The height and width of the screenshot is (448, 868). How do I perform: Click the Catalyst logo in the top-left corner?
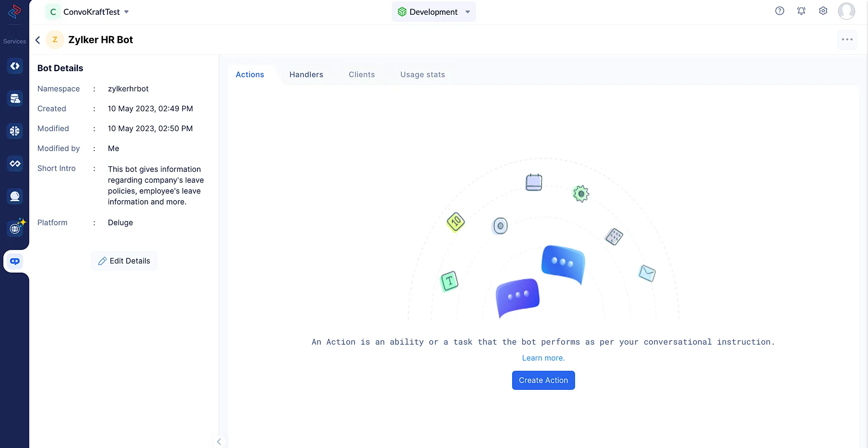pos(14,12)
